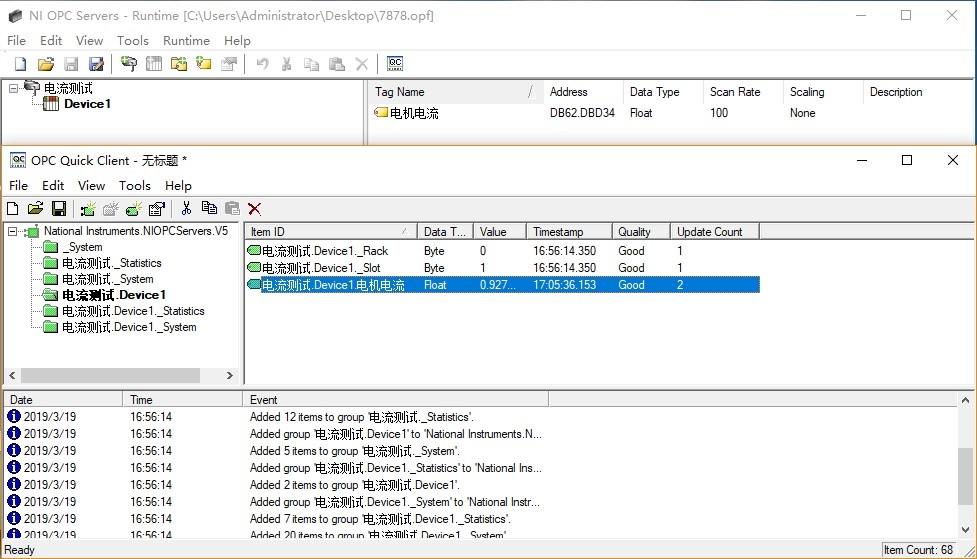Click New Group icon in Quick Client toolbar
Screen dimensions: 977x559
click(111, 209)
